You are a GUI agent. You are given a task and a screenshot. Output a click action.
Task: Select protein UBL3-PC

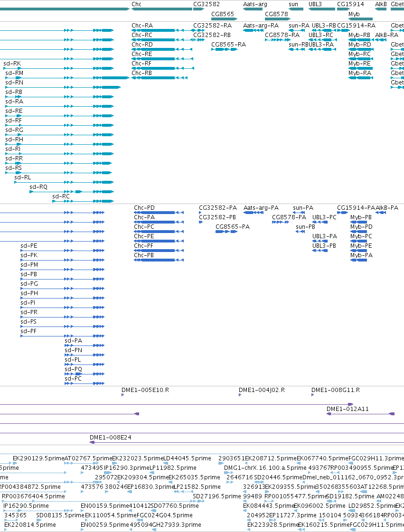[324, 217]
